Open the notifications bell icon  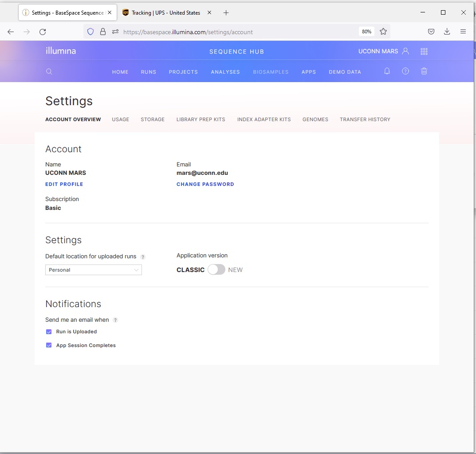click(x=386, y=71)
